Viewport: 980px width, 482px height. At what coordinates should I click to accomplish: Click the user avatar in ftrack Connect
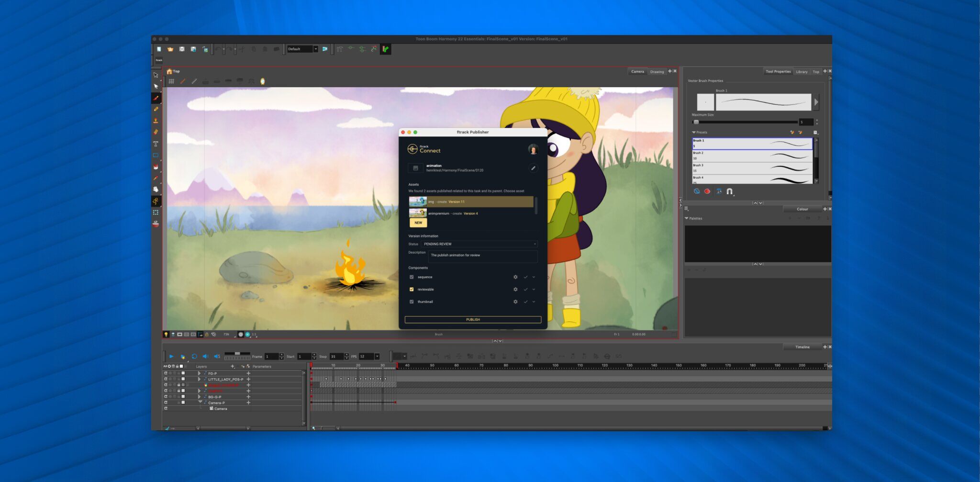tap(533, 149)
